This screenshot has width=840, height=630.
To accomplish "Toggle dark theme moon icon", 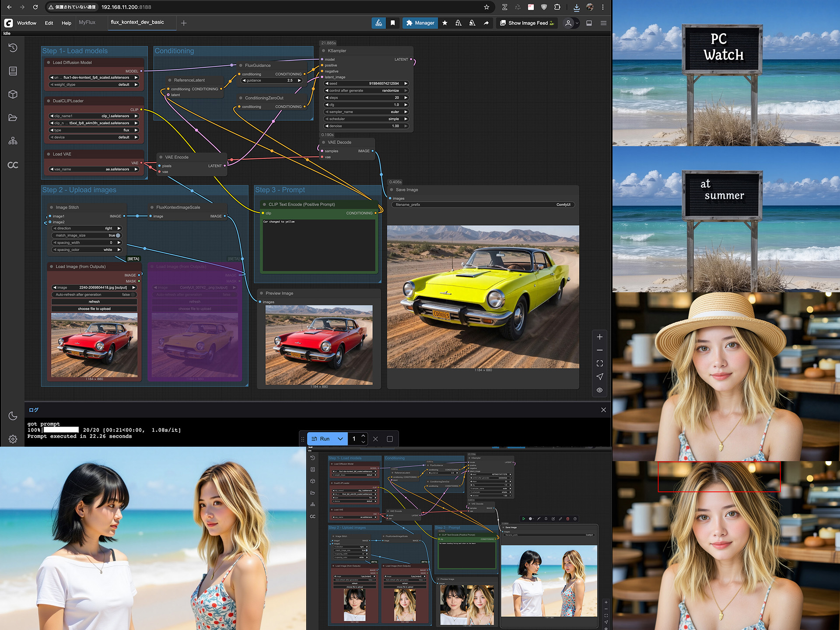I will tap(13, 416).
